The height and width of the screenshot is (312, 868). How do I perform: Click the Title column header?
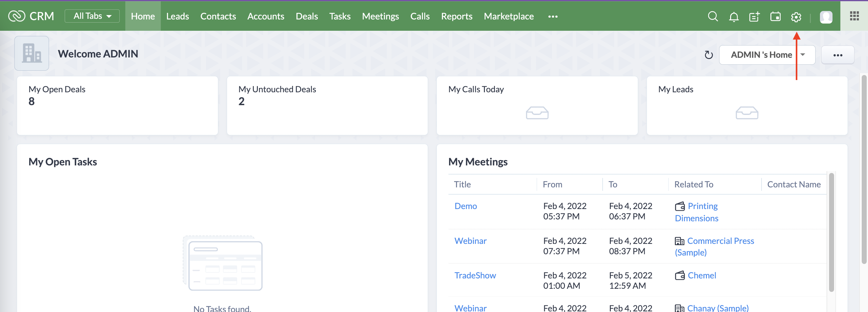pyautogui.click(x=462, y=184)
